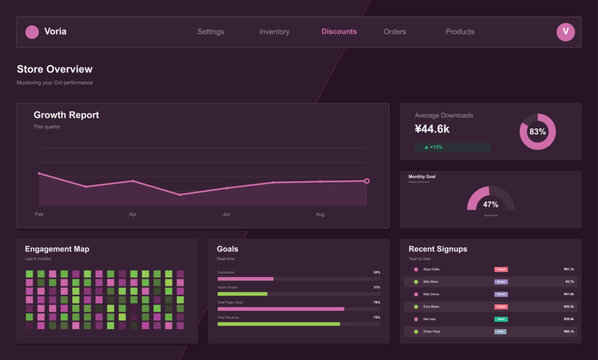
Task: Click the +13% change badge
Action: pos(453,147)
